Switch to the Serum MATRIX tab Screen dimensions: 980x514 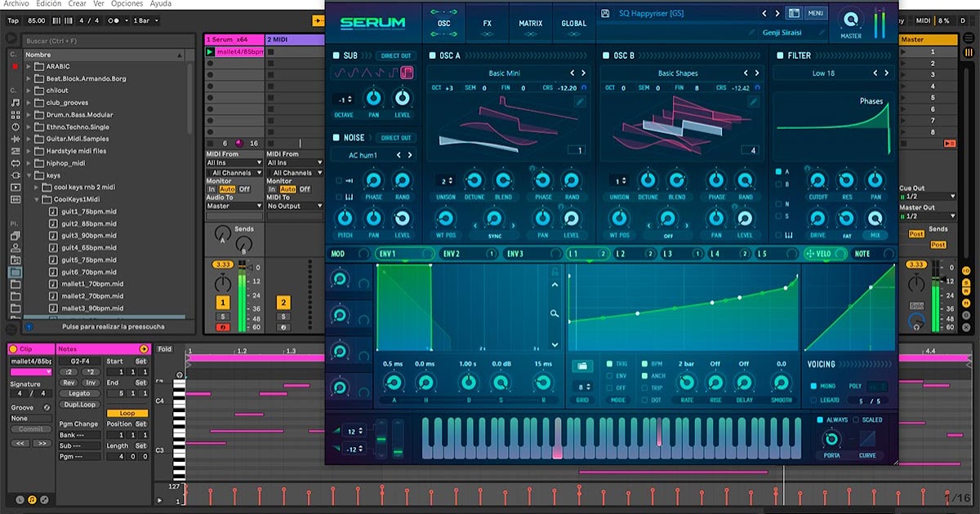(x=530, y=22)
